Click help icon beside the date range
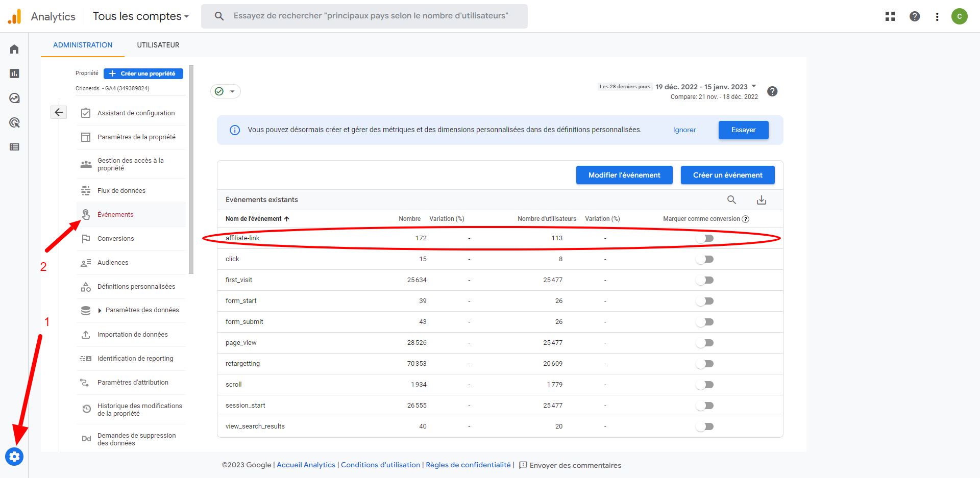Image resolution: width=980 pixels, height=478 pixels. (772, 91)
